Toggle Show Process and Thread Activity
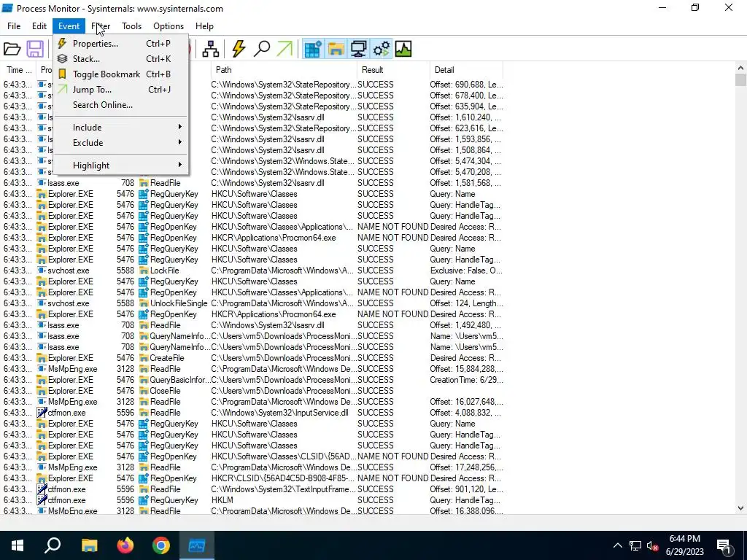The image size is (747, 560). point(381,49)
